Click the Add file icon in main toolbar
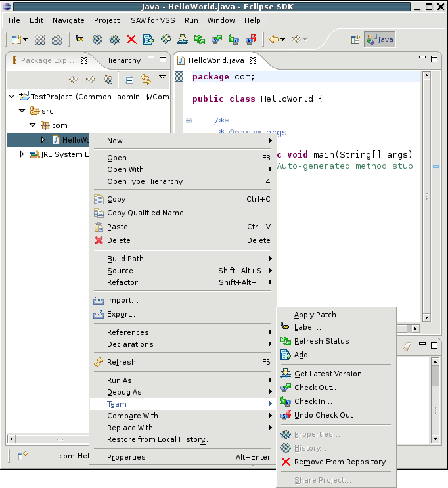This screenshot has height=488, width=448. (x=148, y=39)
